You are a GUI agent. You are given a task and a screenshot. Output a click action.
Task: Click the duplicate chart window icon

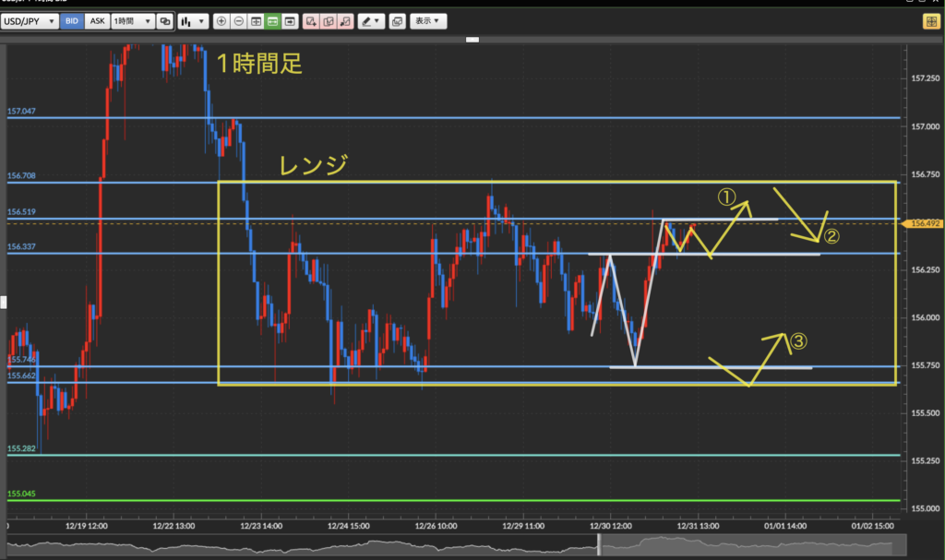tap(397, 20)
